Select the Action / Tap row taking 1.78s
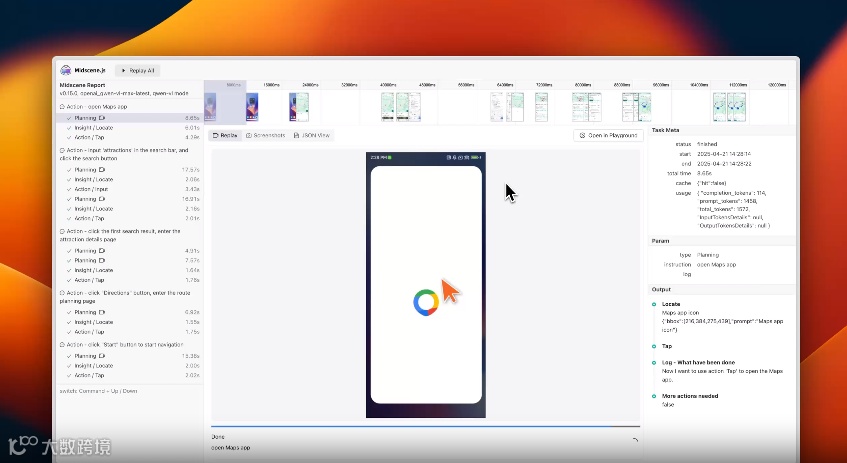The width and height of the screenshot is (847, 463). tap(130, 280)
